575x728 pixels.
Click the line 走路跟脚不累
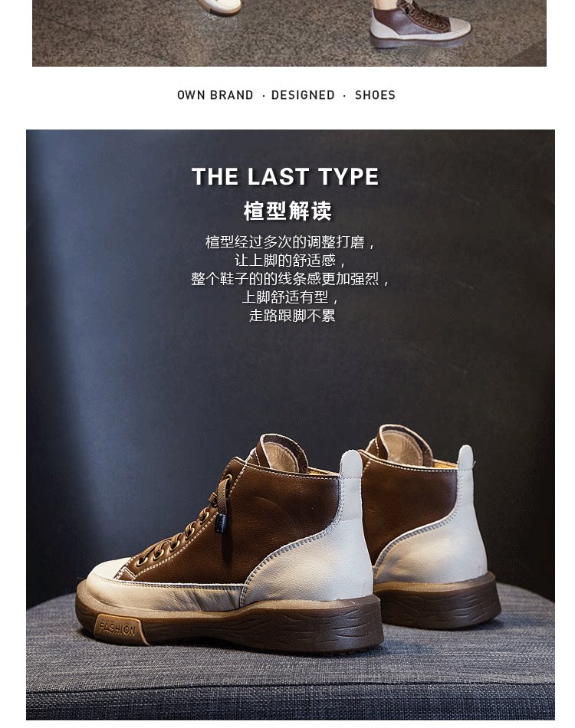coord(292,316)
